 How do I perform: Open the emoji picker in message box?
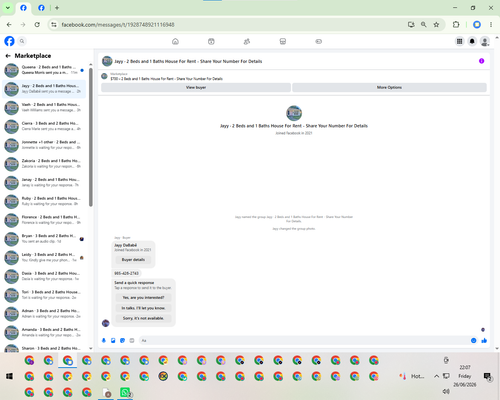[x=473, y=340]
